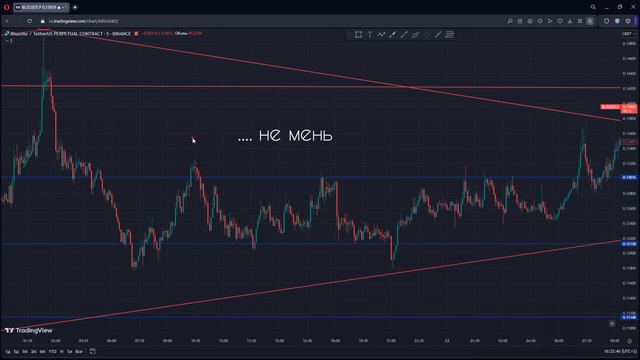This screenshot has height=360, width=640.
Task: Click the tab search magnifier in title bar
Action: click(x=593, y=7)
